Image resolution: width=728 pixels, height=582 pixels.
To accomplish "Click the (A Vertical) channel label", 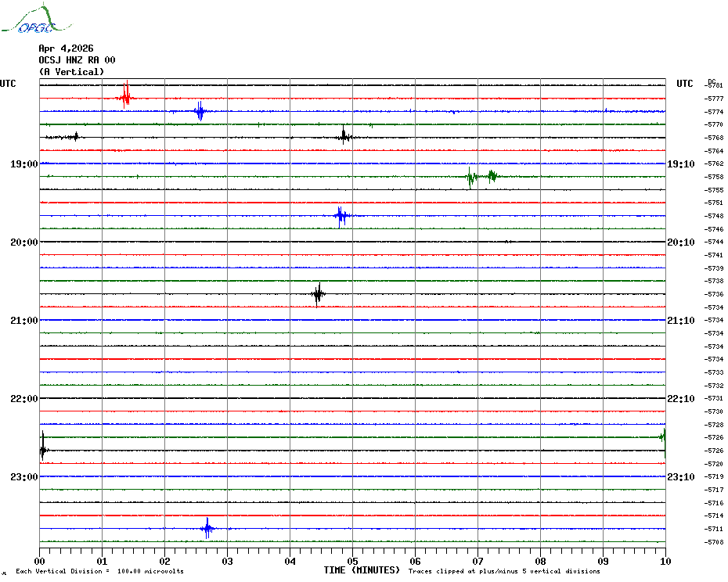I will click(x=71, y=72).
